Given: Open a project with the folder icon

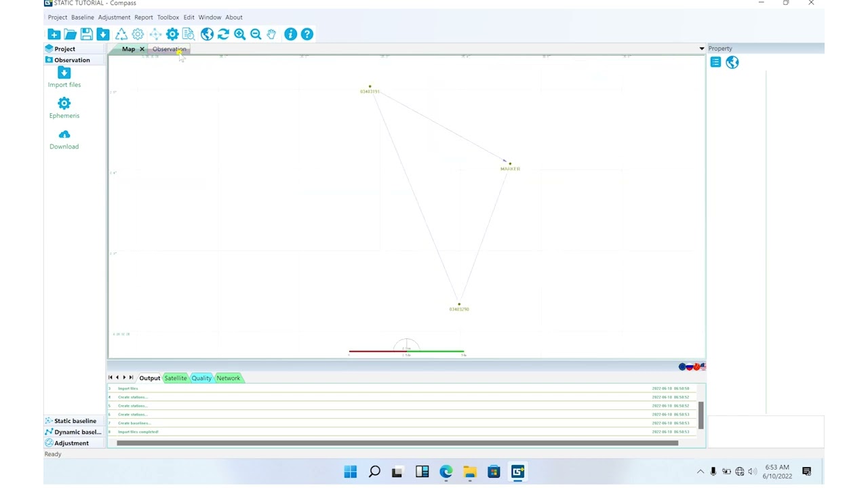Looking at the screenshot, I should [x=70, y=34].
